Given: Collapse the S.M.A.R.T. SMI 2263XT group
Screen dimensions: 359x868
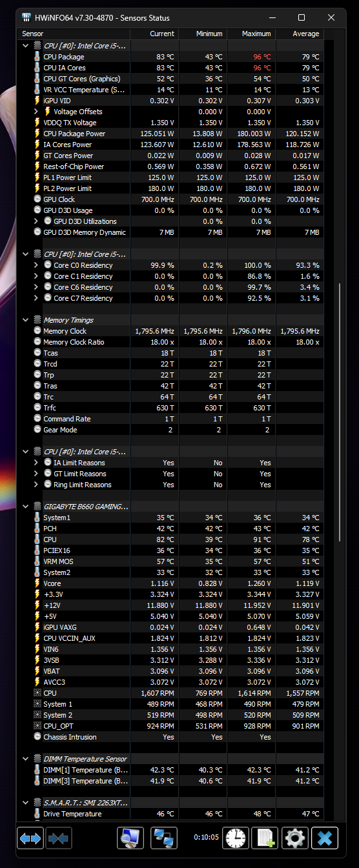Looking at the screenshot, I should click(26, 803).
